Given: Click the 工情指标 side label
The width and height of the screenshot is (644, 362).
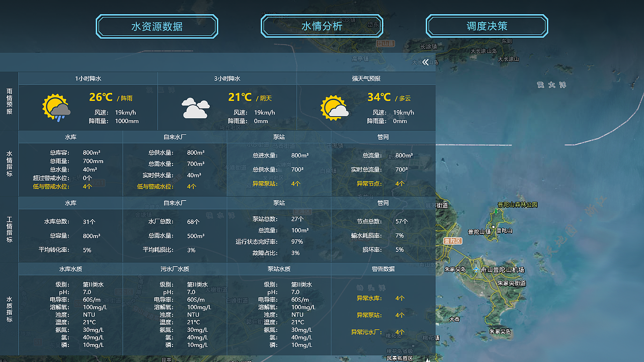Looking at the screenshot, I should (9, 229).
